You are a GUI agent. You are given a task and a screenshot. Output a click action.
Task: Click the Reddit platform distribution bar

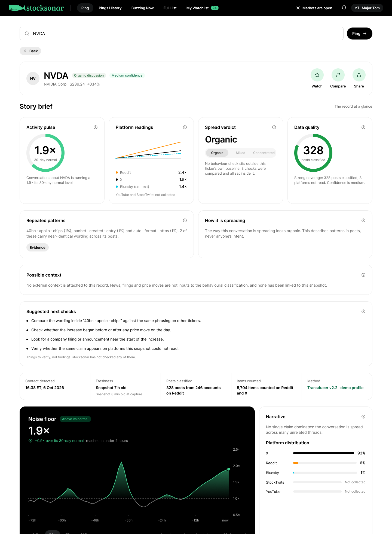click(325, 463)
